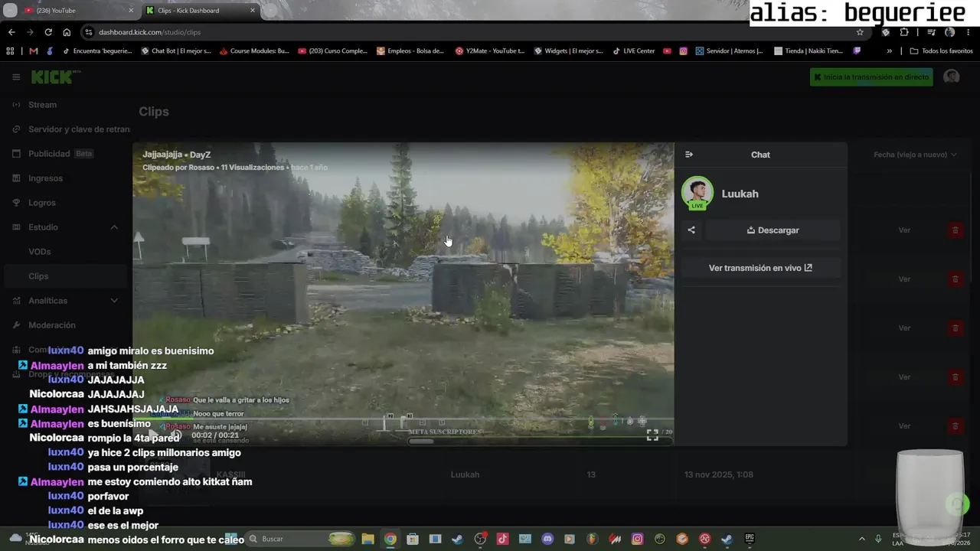Click the Luukah channel avatar

point(697,193)
